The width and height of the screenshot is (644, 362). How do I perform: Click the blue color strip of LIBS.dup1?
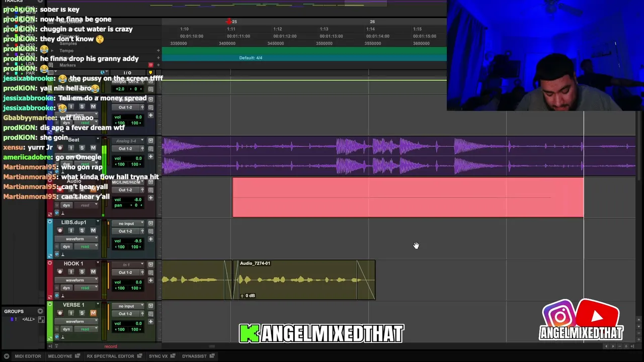coord(50,239)
